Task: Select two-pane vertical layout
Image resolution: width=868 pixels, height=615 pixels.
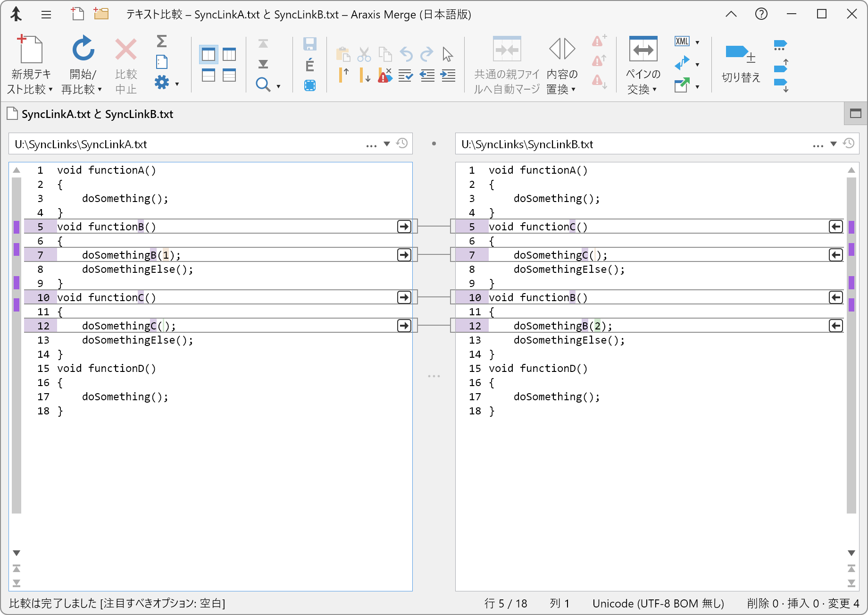Action: tap(209, 55)
